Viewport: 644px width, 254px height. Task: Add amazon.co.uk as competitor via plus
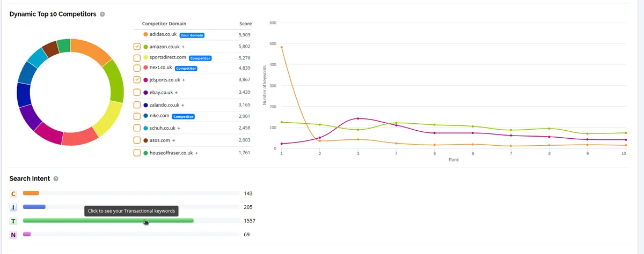(x=183, y=47)
